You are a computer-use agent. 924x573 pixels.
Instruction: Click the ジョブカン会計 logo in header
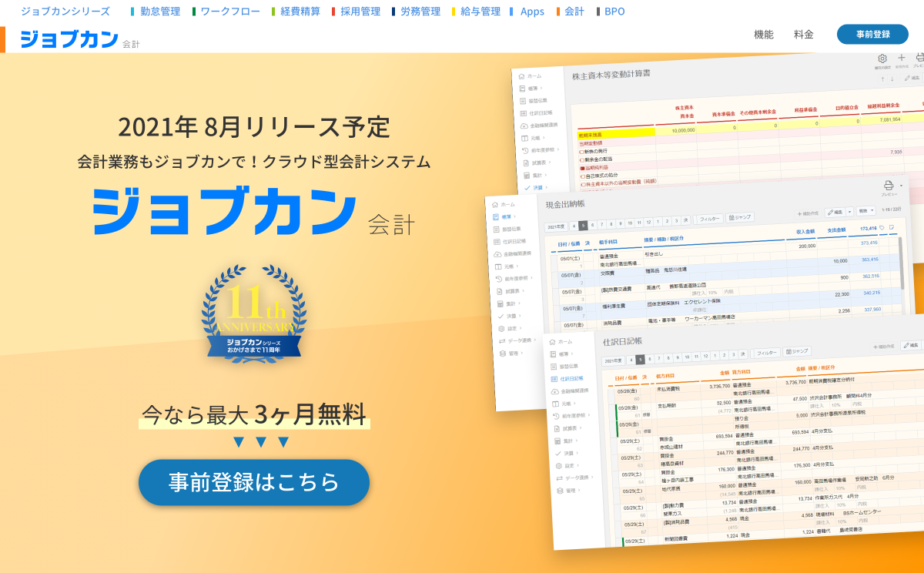click(x=80, y=39)
